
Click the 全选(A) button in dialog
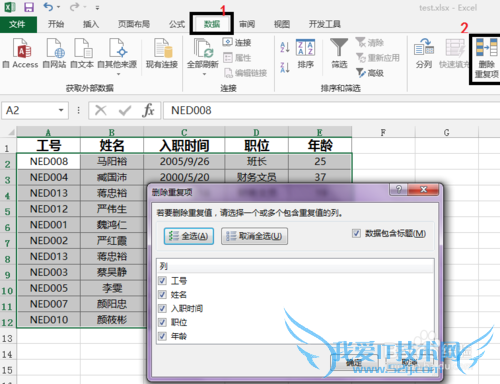coord(189,236)
